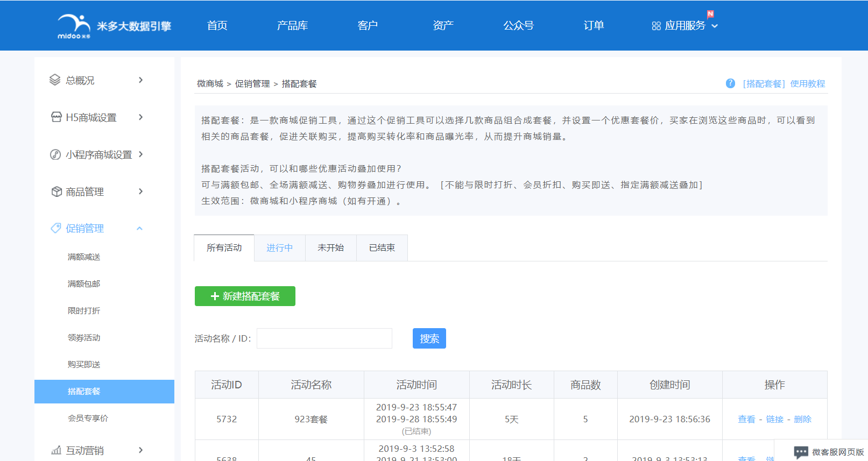
Task: Click the 2019-9-23 18:56:36 creation time cell
Action: click(x=669, y=419)
